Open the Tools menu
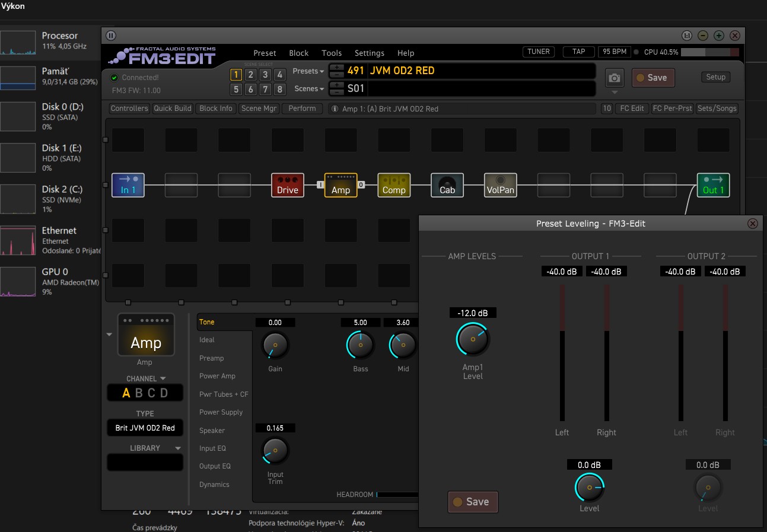Image resolution: width=767 pixels, height=532 pixels. pos(332,53)
